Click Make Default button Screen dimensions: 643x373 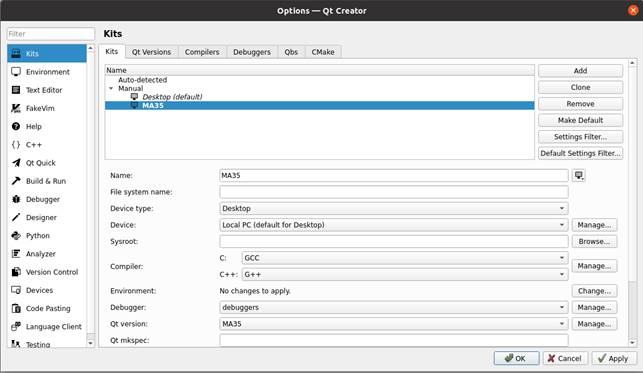point(580,120)
